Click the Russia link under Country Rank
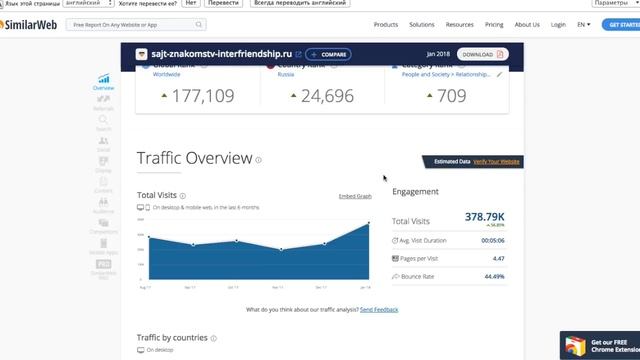The image size is (640, 360). point(286,74)
